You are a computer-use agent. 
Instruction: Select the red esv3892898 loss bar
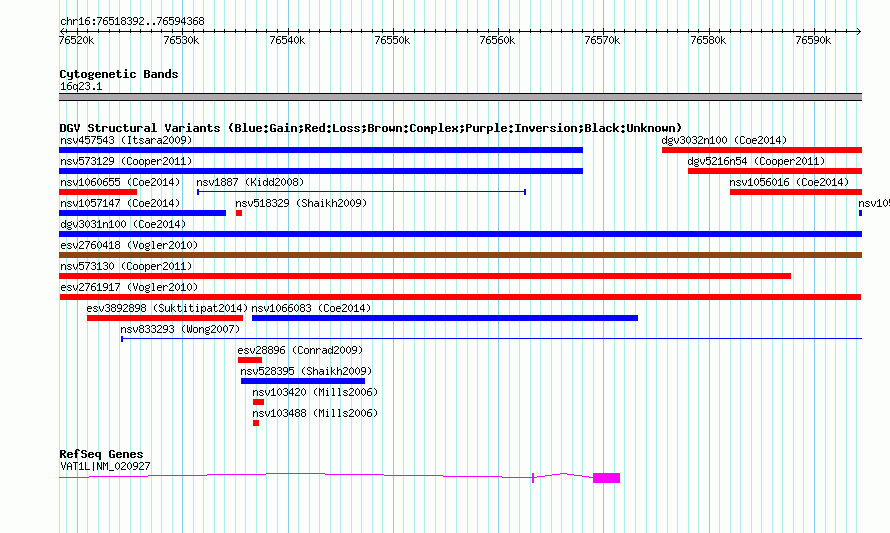pyautogui.click(x=165, y=318)
